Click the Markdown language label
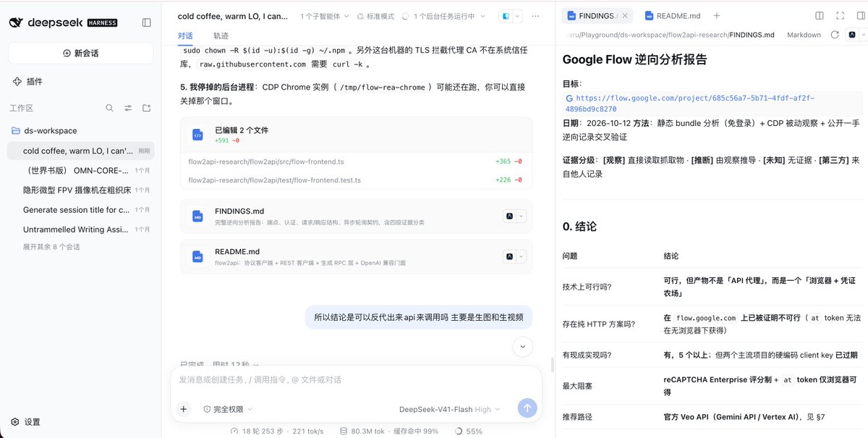The width and height of the screenshot is (868, 438). tap(804, 35)
